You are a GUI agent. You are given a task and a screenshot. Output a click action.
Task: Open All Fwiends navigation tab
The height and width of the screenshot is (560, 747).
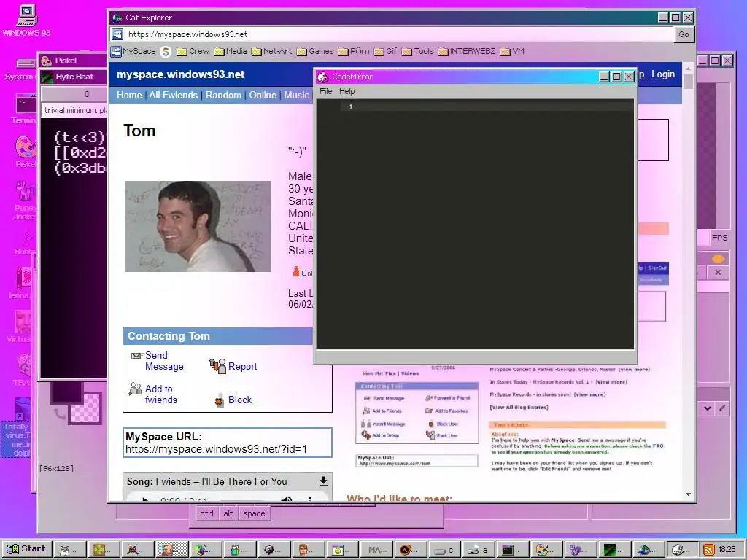[x=173, y=95]
